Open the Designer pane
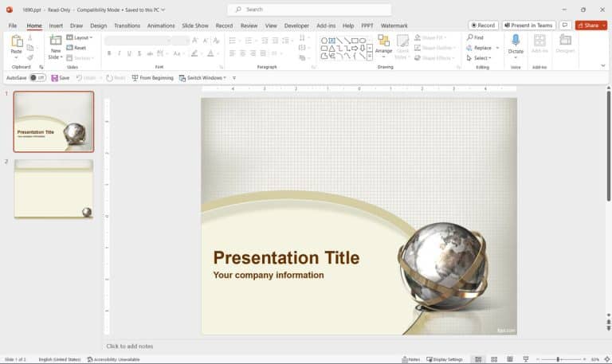 coord(565,40)
